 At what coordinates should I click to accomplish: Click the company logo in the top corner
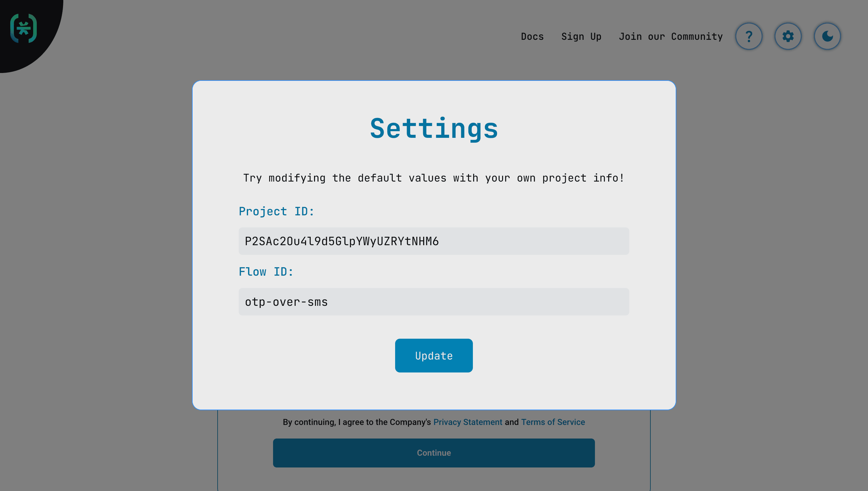pyautogui.click(x=24, y=29)
